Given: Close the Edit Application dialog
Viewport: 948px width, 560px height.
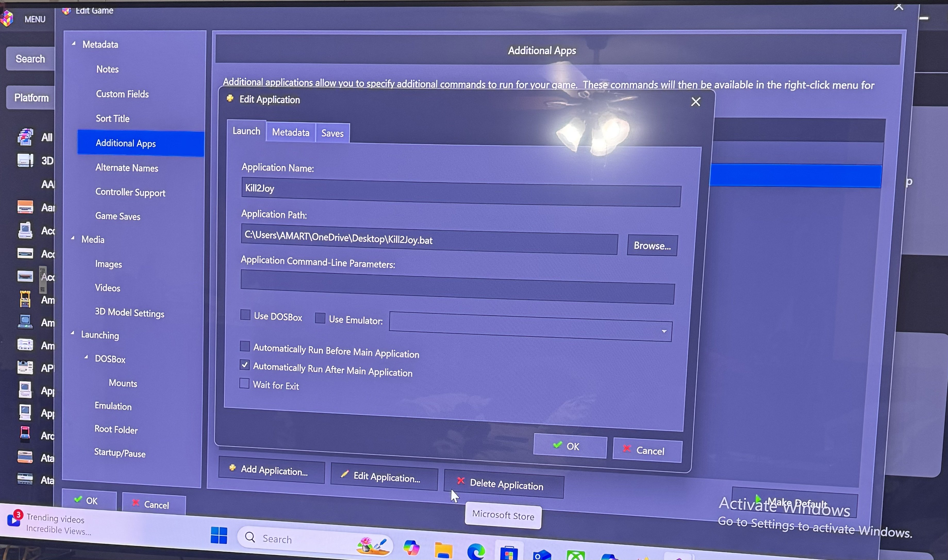Looking at the screenshot, I should 695,102.
